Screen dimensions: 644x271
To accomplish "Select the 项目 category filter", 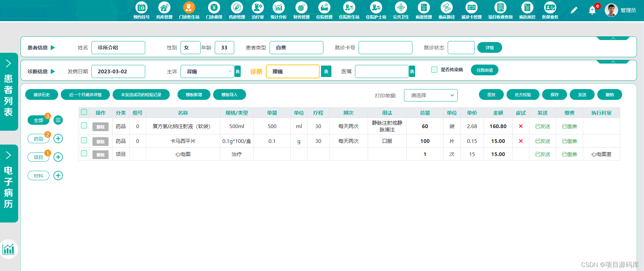I will click(38, 157).
